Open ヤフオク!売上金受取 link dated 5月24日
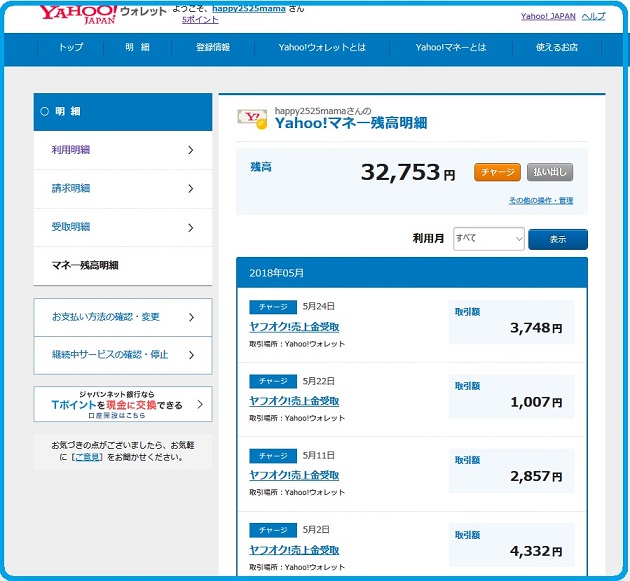Image resolution: width=630 pixels, height=581 pixels. pos(294,327)
